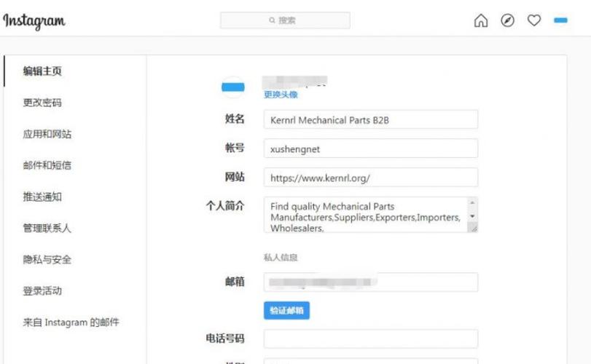Image resolution: width=591 pixels, height=364 pixels.
Task: Click the 姓名 field with Kernrl Mechanical Parts
Action: 371,119
